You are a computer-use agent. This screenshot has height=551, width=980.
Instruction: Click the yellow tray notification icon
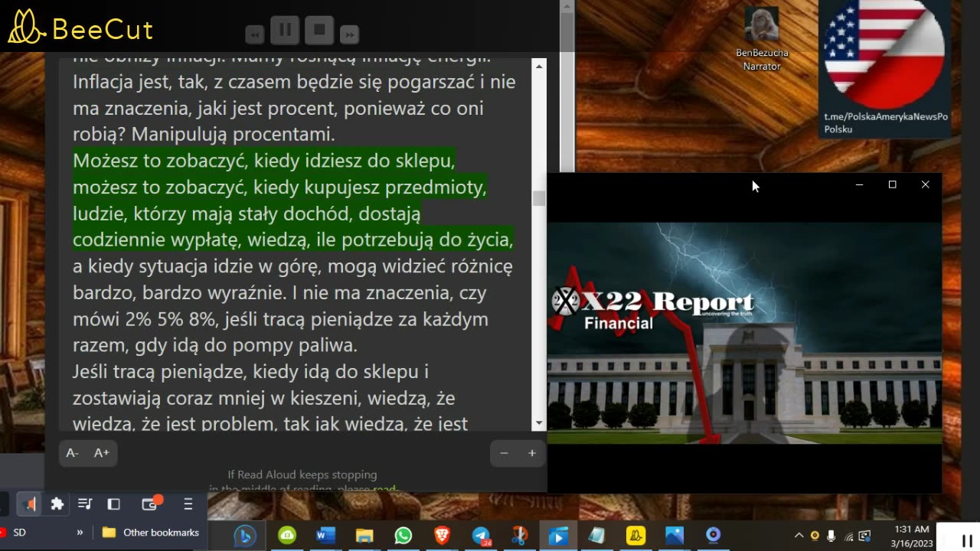(x=815, y=536)
